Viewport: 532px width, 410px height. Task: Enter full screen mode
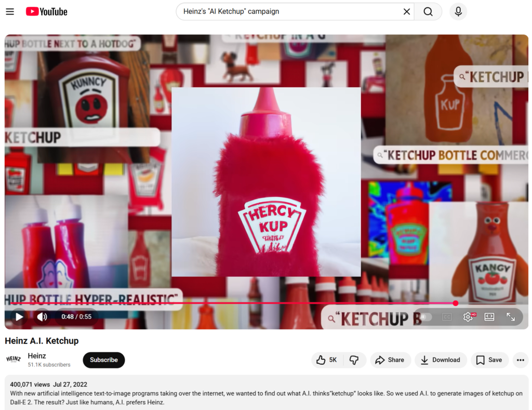pos(511,316)
